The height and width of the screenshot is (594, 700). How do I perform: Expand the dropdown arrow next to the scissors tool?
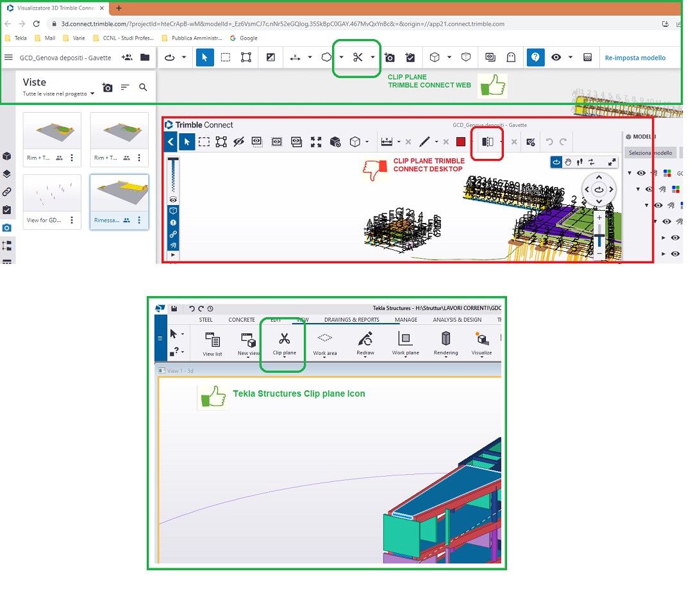coord(372,57)
